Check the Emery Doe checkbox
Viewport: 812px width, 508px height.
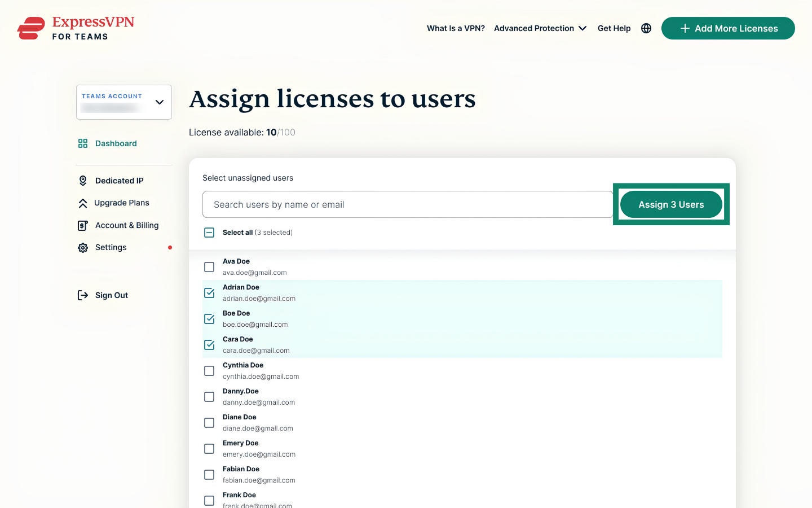(209, 449)
